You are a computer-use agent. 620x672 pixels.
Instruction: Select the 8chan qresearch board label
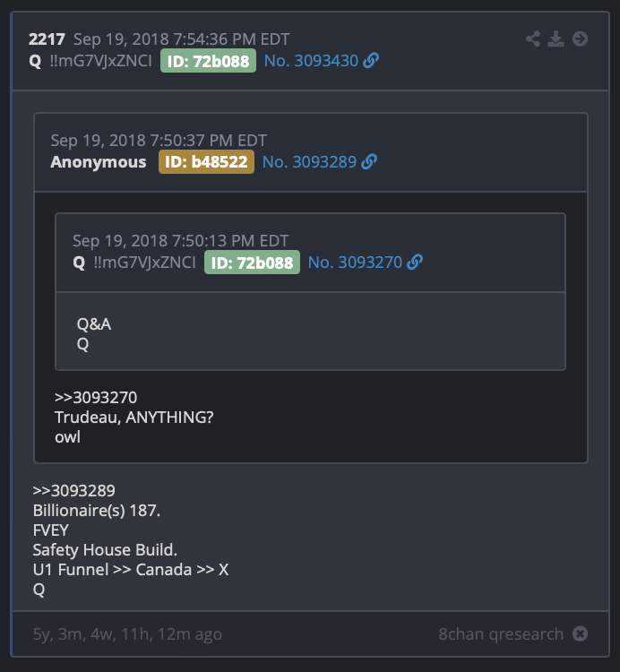[x=501, y=633]
